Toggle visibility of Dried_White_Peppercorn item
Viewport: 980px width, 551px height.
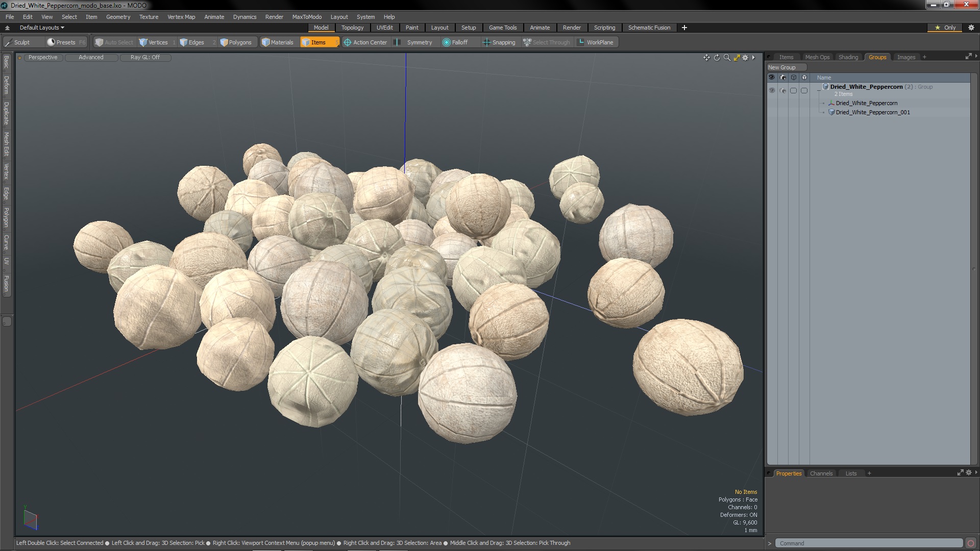(772, 103)
